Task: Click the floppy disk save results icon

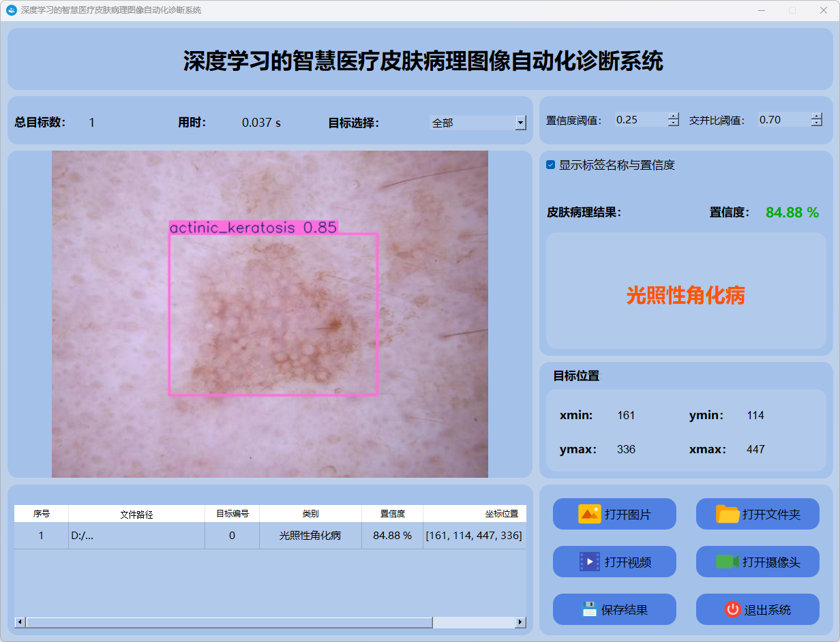Action: (x=589, y=609)
